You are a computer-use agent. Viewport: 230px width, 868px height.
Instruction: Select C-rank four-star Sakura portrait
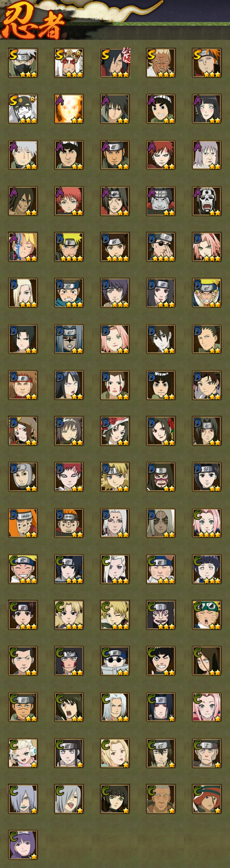pos(207,523)
